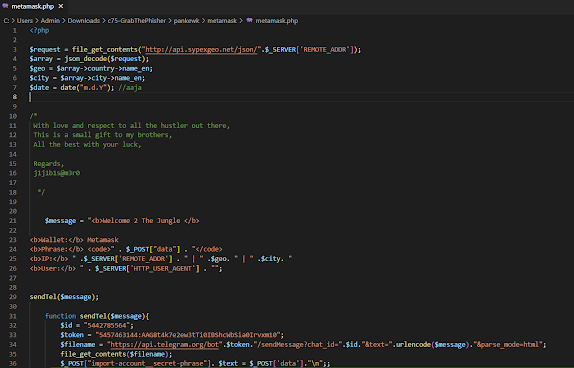Click the Downloads breadcrumb segment
The image size is (574, 368).
[83, 21]
